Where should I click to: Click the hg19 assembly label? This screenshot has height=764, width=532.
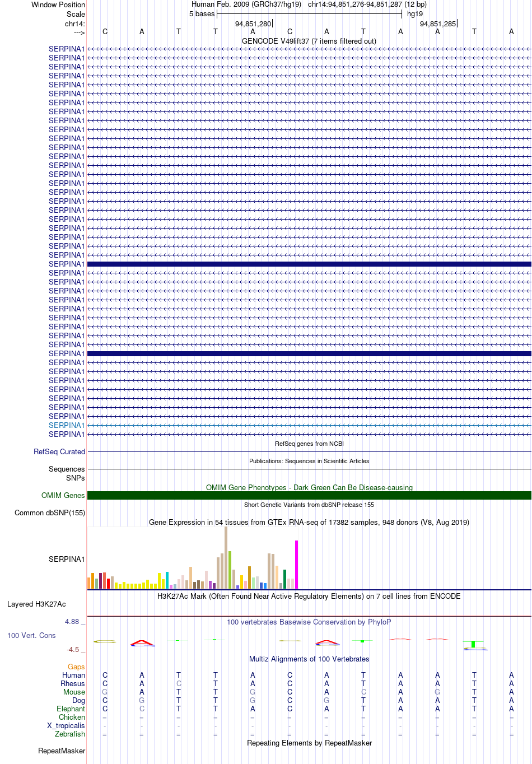(x=415, y=14)
